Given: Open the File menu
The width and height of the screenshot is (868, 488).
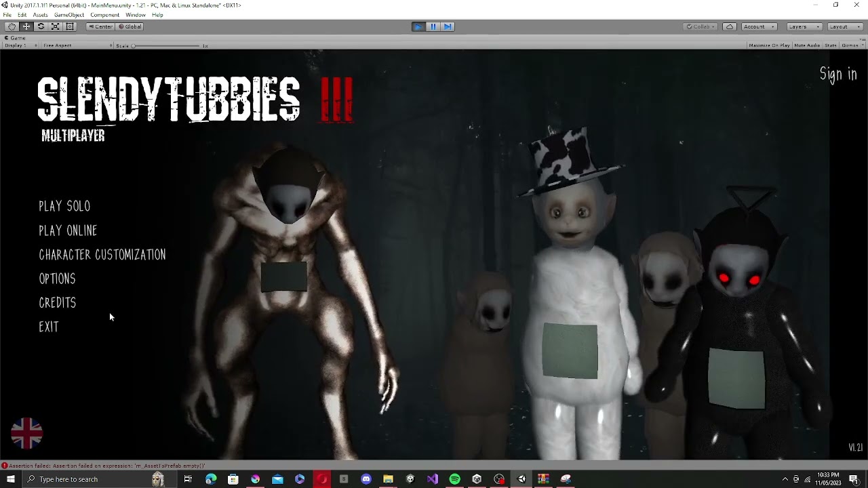Looking at the screenshot, I should 7,15.
